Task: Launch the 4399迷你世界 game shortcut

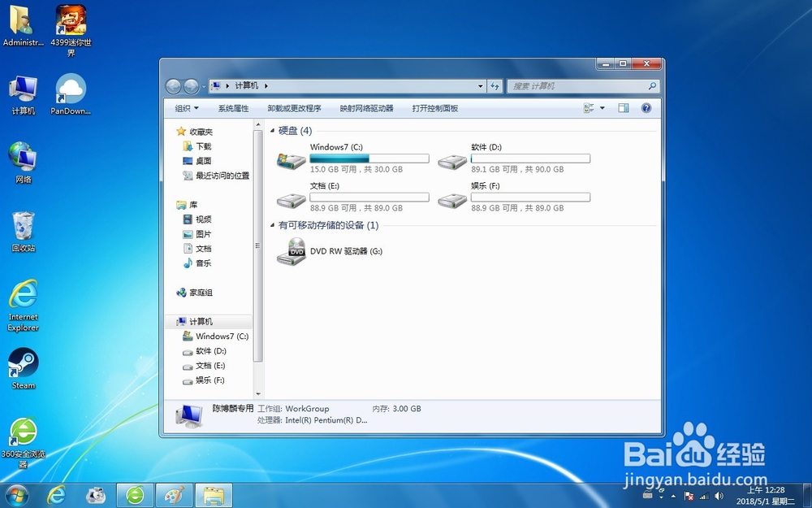Action: [x=71, y=31]
